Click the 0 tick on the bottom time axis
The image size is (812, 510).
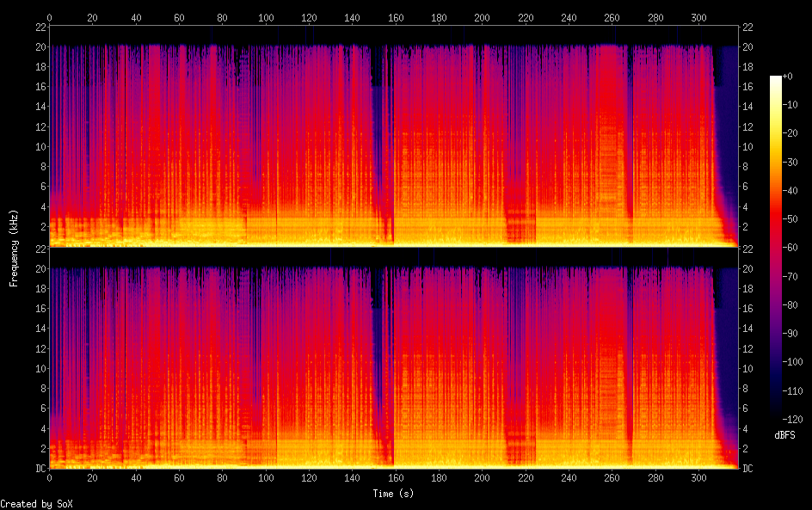point(50,476)
